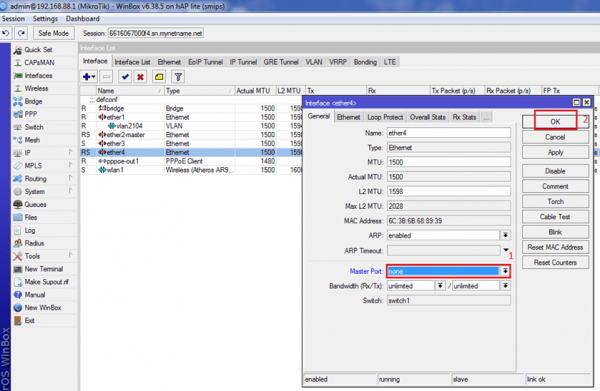This screenshot has width=600, height=391.
Task: Click the Cable Test button
Action: (555, 217)
